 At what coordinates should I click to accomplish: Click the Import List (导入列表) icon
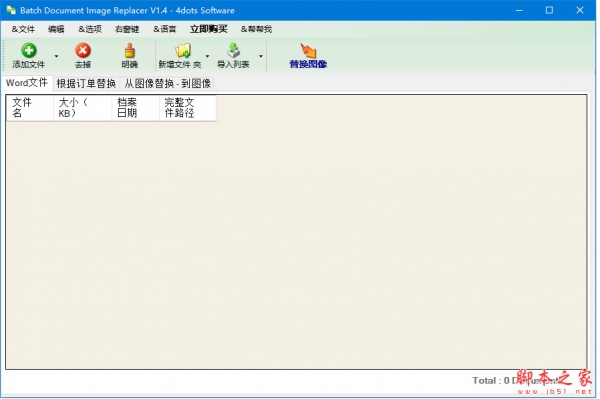(x=233, y=50)
